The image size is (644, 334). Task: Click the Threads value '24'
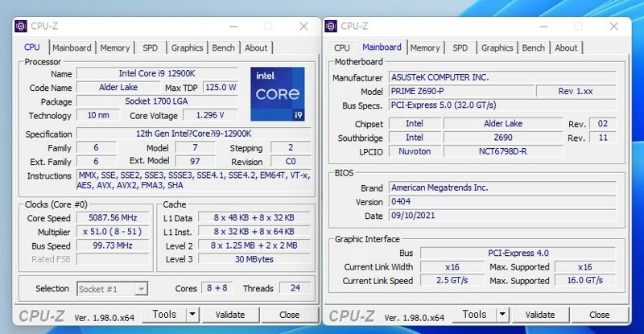295,288
